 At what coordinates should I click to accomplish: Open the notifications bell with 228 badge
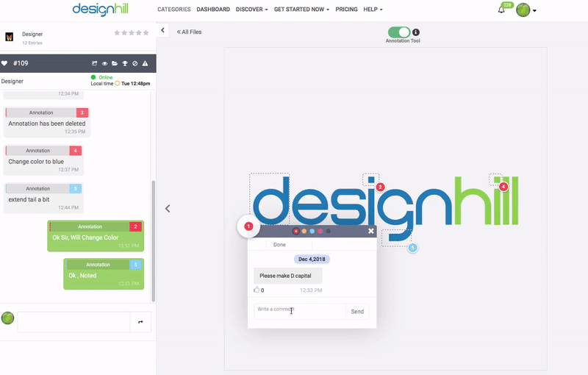tap(501, 10)
